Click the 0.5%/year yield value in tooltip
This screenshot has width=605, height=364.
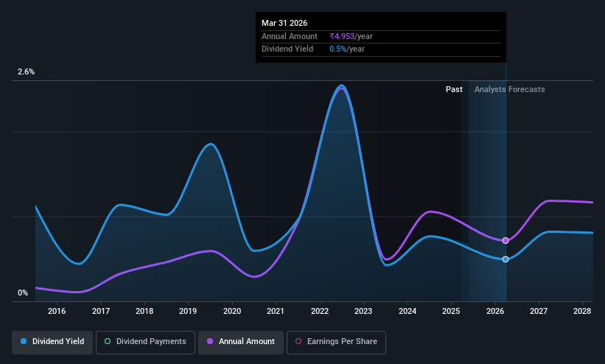347,49
